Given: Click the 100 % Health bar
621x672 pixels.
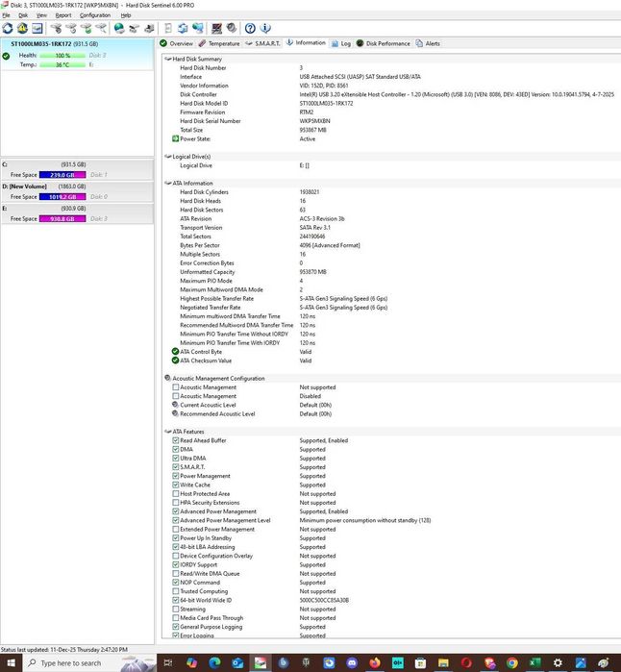Looking at the screenshot, I should coord(62,56).
